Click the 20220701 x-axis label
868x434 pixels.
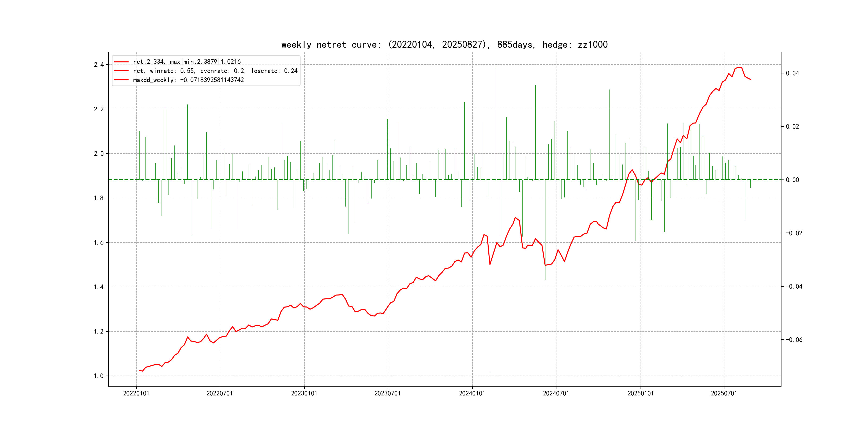pyautogui.click(x=219, y=393)
